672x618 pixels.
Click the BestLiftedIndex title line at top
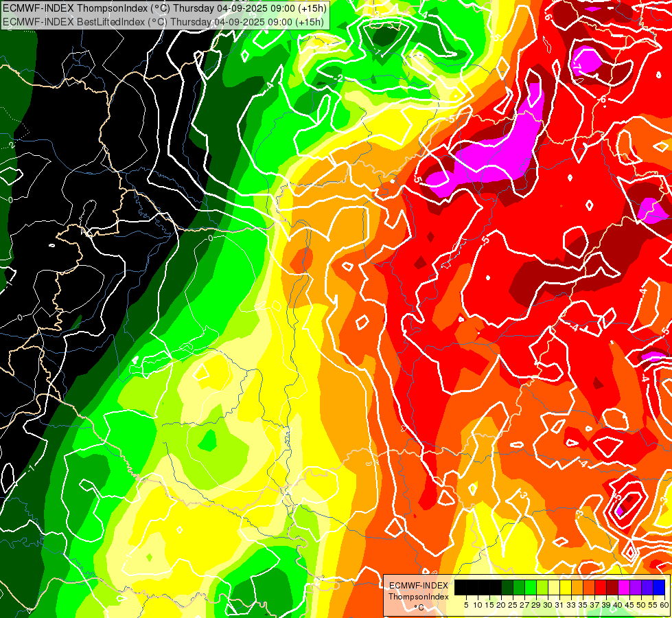(x=163, y=22)
